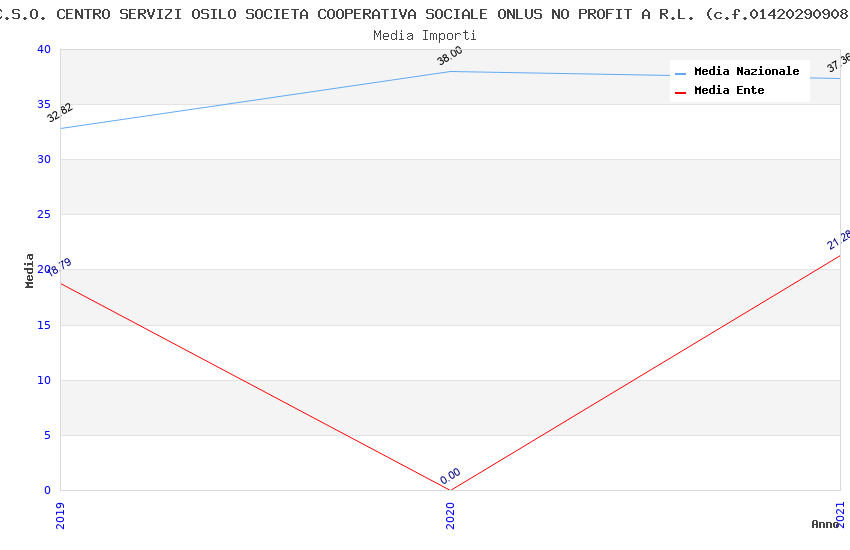
Task: Click the 32.82 data label
Action: coord(60,112)
